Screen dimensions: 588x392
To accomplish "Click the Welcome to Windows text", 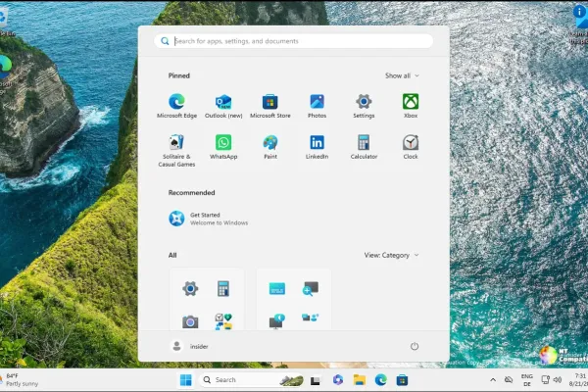I will tap(219, 222).
